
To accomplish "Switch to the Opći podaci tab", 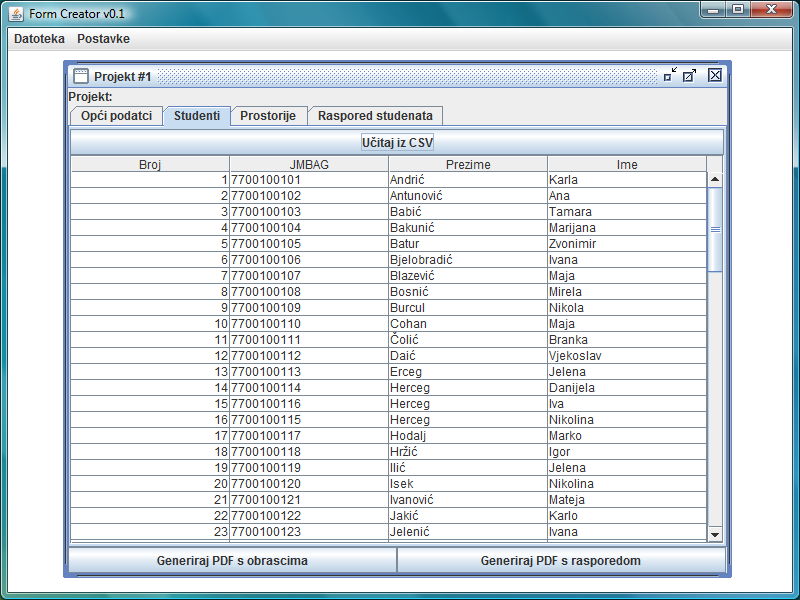I will pyautogui.click(x=116, y=116).
